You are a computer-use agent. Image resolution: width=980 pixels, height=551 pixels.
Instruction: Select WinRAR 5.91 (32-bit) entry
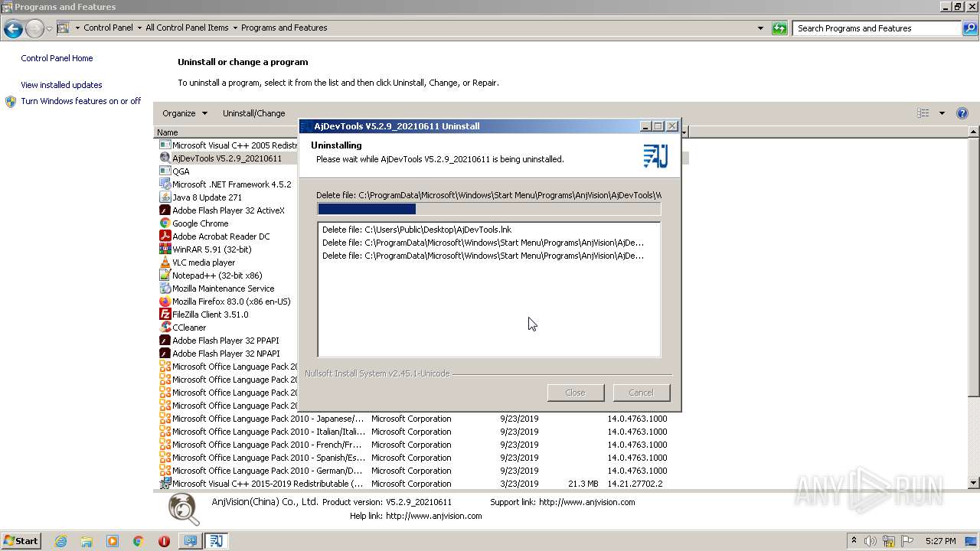click(x=211, y=249)
